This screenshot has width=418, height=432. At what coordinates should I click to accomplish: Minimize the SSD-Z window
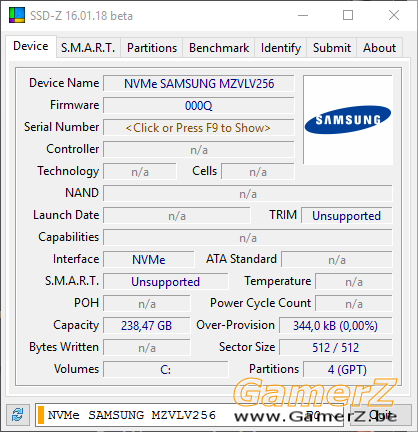click(x=303, y=15)
